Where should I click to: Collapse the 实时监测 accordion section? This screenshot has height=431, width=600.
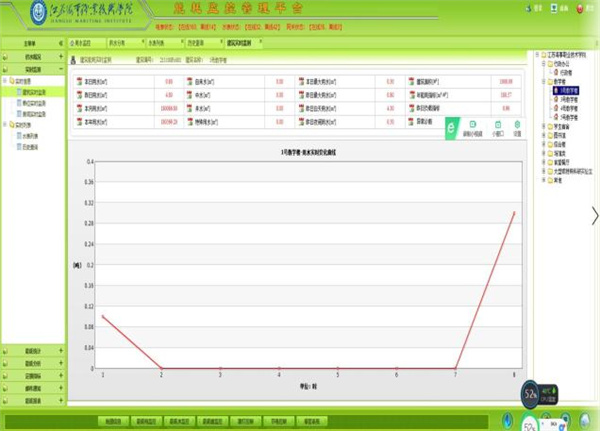click(61, 70)
